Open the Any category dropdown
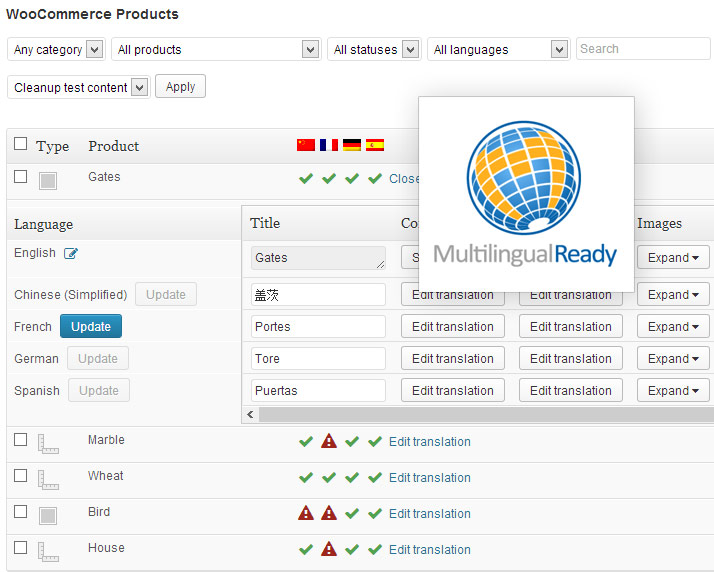Screen dimensions: 714x572 [x=56, y=49]
